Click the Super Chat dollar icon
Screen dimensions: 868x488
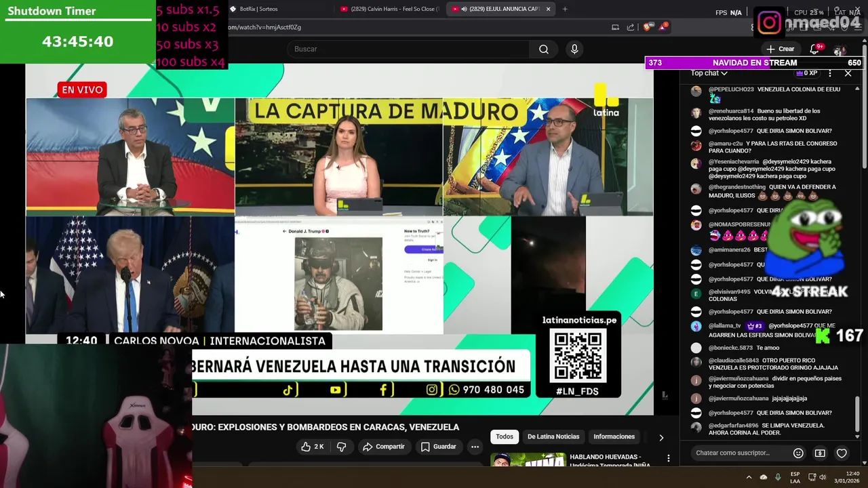pos(820,453)
